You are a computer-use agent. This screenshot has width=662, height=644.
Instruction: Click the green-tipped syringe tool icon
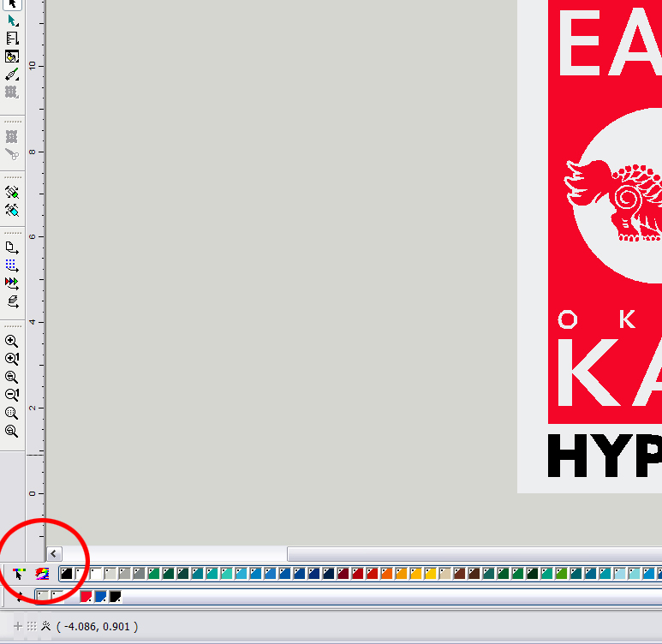(x=12, y=192)
